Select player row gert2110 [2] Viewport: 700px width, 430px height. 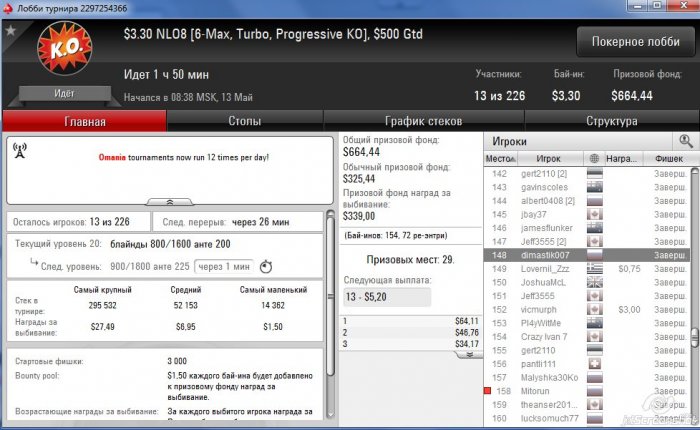pos(587,174)
